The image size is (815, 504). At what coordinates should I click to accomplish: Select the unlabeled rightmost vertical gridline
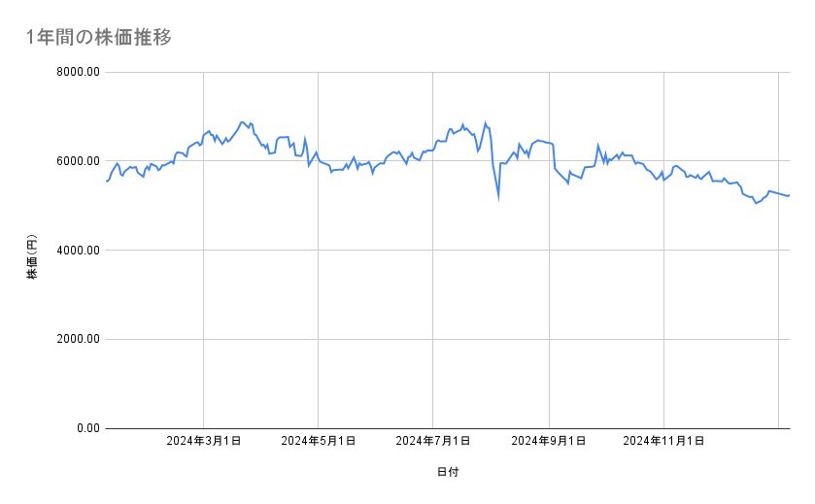click(x=779, y=291)
